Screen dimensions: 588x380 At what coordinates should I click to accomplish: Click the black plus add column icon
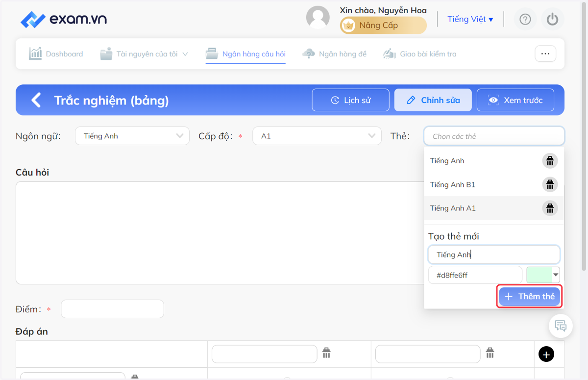pyautogui.click(x=546, y=354)
